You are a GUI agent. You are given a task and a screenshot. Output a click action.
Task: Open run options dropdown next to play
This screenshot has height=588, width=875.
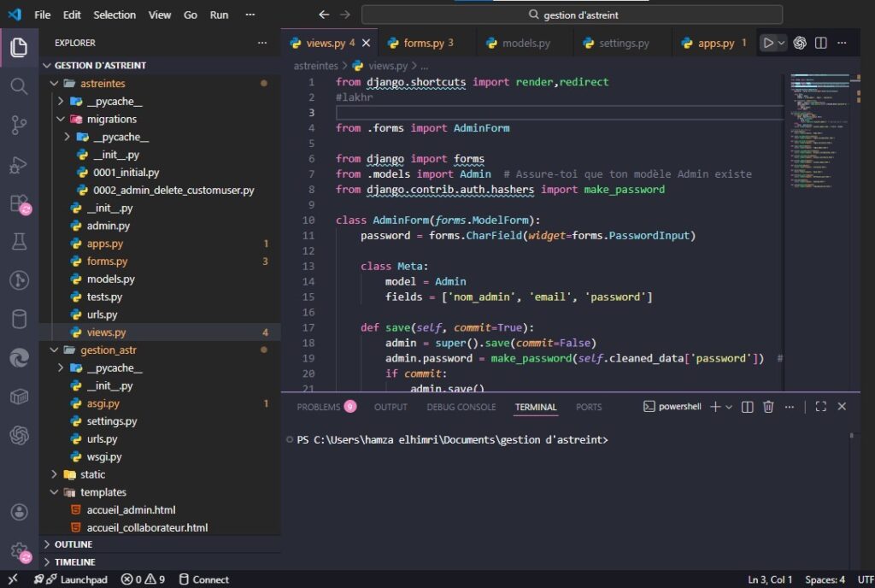coord(781,43)
